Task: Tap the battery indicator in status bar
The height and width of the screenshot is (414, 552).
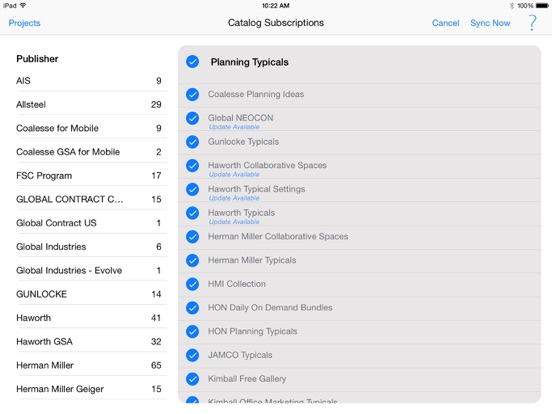Action: point(542,6)
